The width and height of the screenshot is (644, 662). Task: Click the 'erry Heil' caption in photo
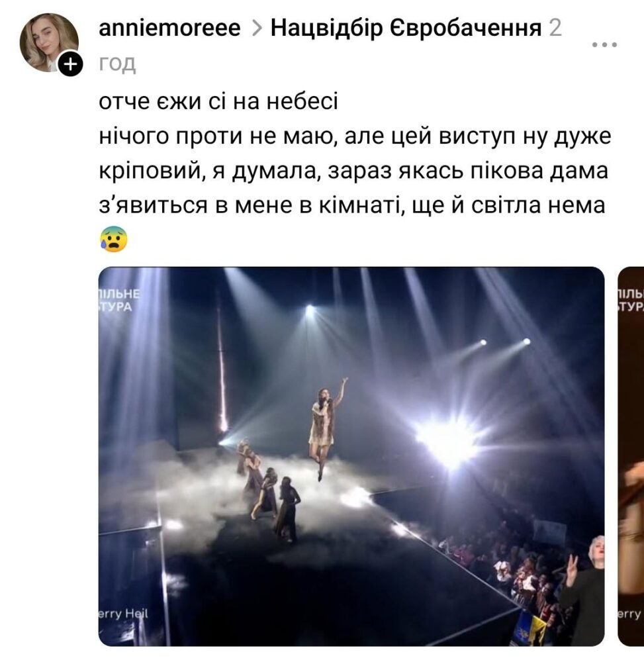123,614
